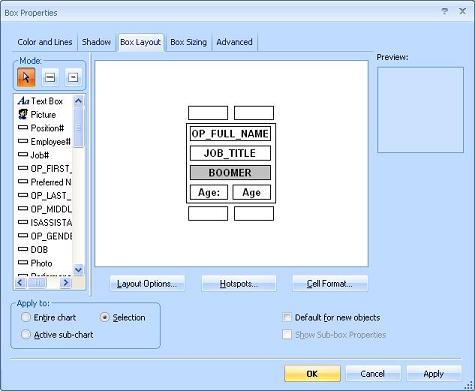Choose Active sub-chart radio option

pyautogui.click(x=57, y=335)
